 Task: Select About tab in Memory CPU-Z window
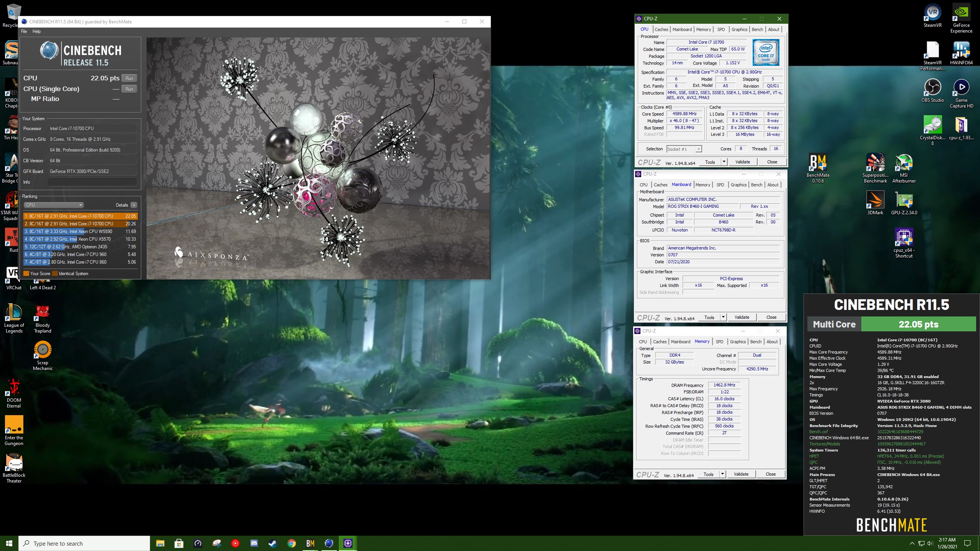772,342
